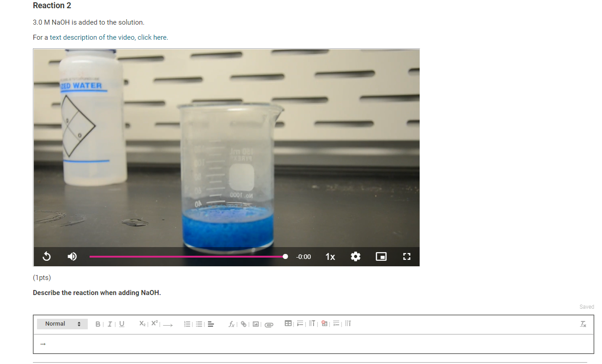The height and width of the screenshot is (364, 602).
Task: Insert a table into the answer
Action: coord(288,323)
